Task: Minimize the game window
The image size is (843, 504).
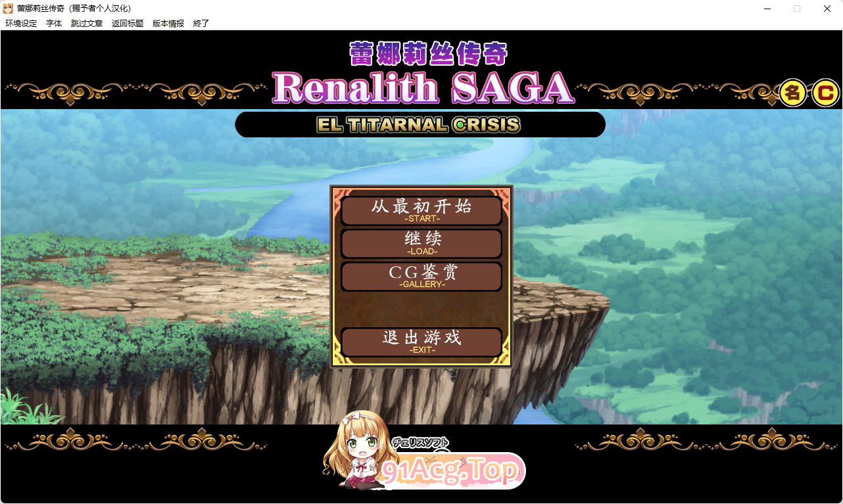Action: pyautogui.click(x=767, y=9)
